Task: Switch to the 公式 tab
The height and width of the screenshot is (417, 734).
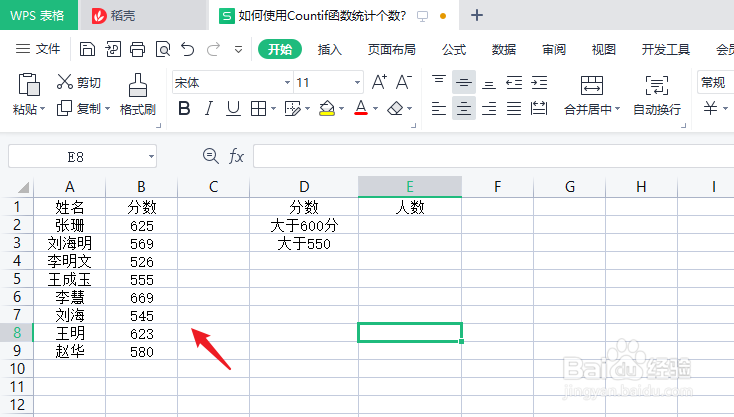Action: 454,49
